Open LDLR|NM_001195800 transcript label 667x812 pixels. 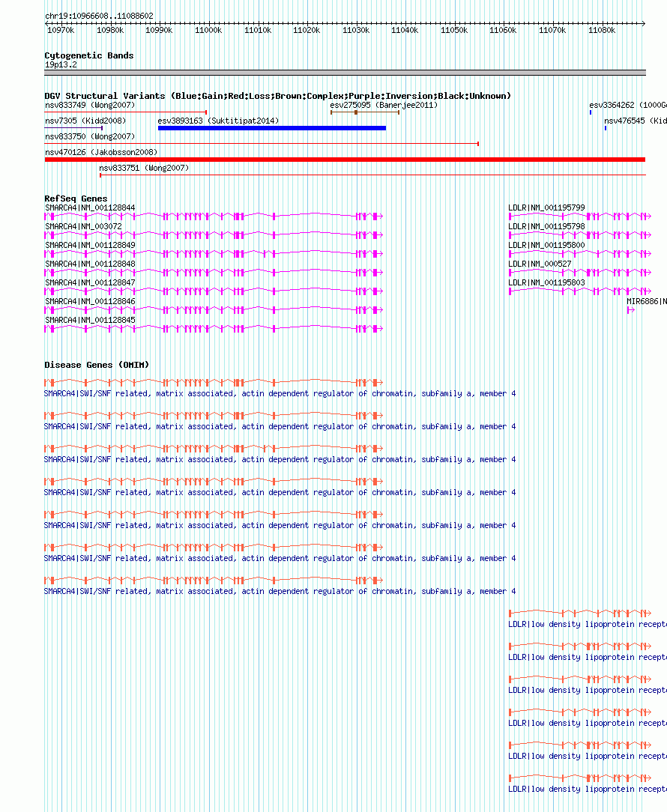tap(546, 245)
